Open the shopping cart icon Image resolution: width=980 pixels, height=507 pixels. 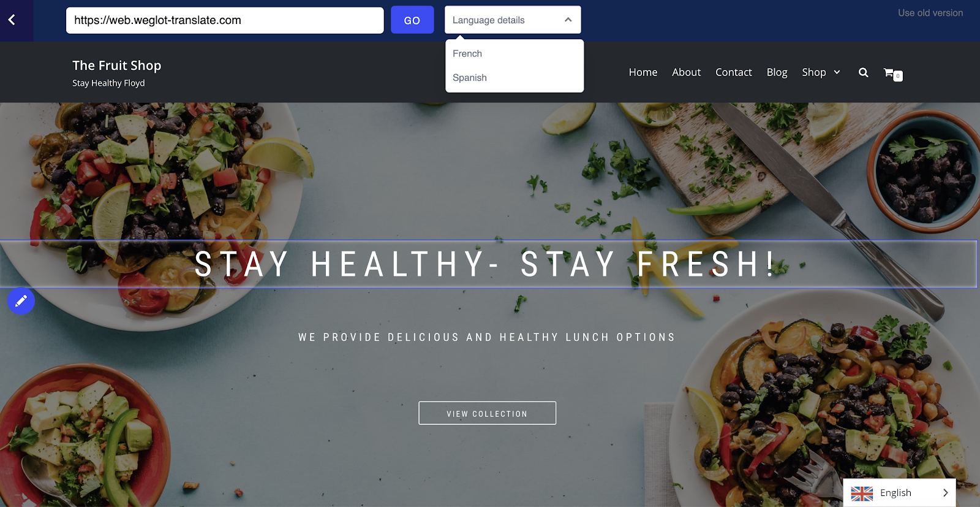pyautogui.click(x=892, y=74)
